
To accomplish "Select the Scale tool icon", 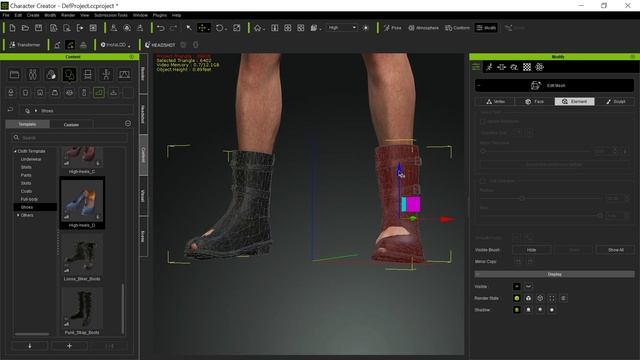I will pos(237,28).
